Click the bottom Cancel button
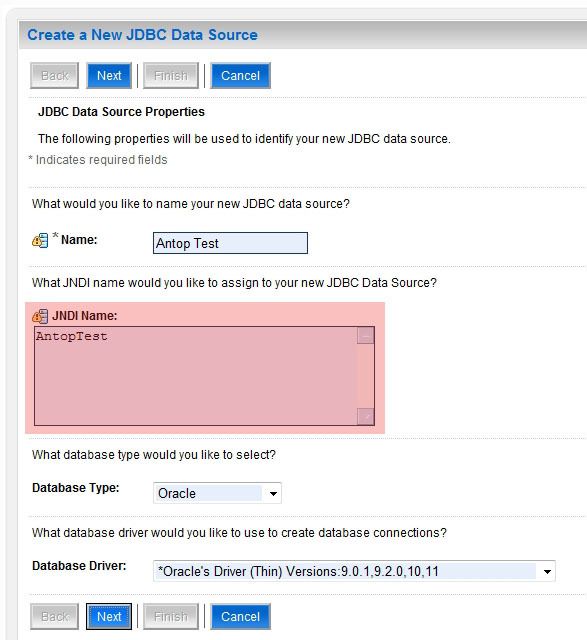Viewport: 587px width, 640px height. tap(240, 616)
